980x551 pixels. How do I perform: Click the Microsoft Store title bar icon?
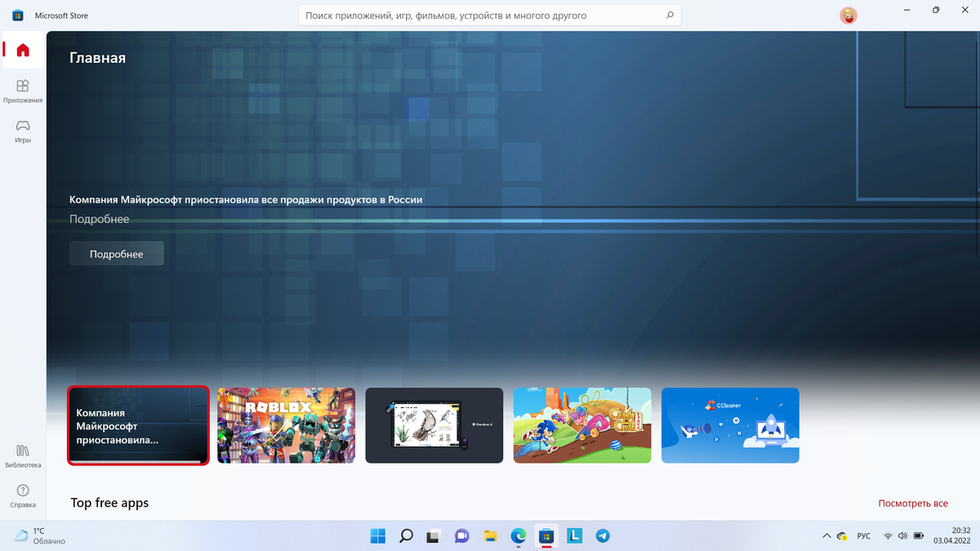click(17, 15)
